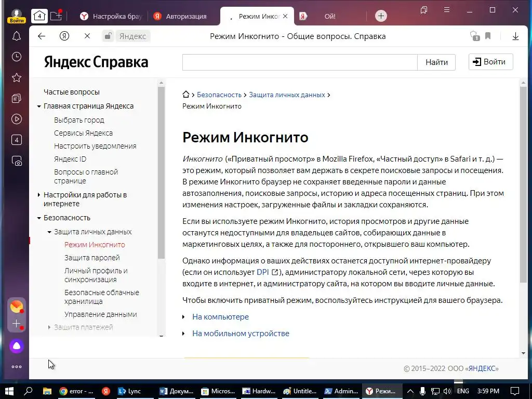Screen dimensions: 532x399
Task: Open screenshot camera tool in sidebar
Action: click(16, 161)
